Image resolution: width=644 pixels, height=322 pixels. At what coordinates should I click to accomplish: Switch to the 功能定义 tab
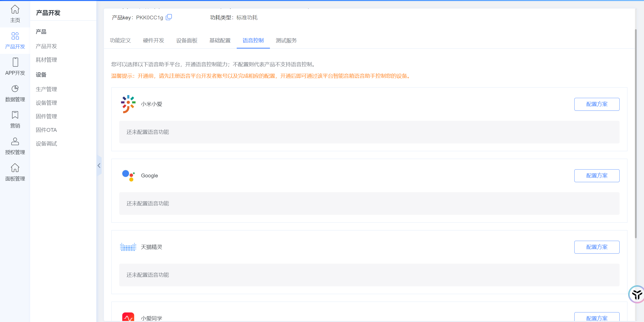coord(120,41)
